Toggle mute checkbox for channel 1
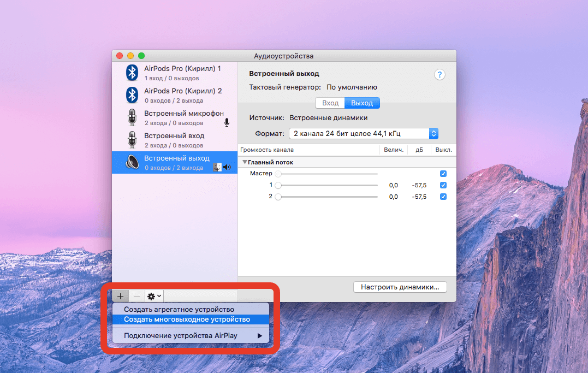Viewport: 588px width, 373px height. point(443,185)
